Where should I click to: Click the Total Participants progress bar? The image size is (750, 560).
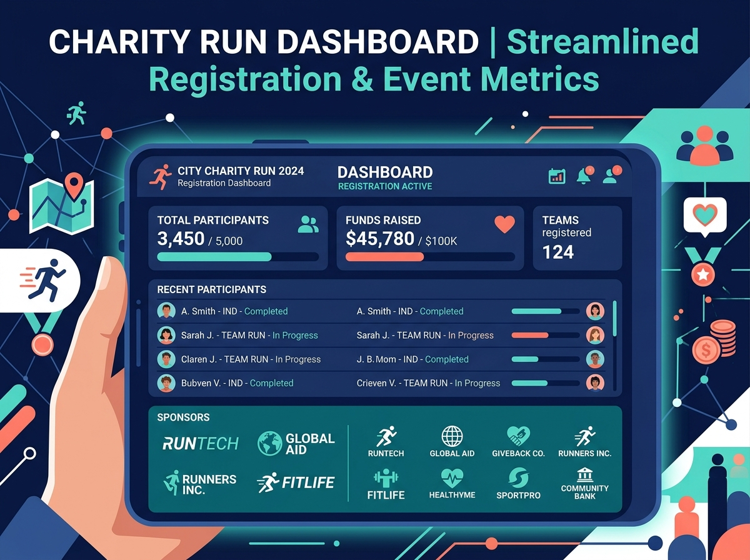coord(238,257)
